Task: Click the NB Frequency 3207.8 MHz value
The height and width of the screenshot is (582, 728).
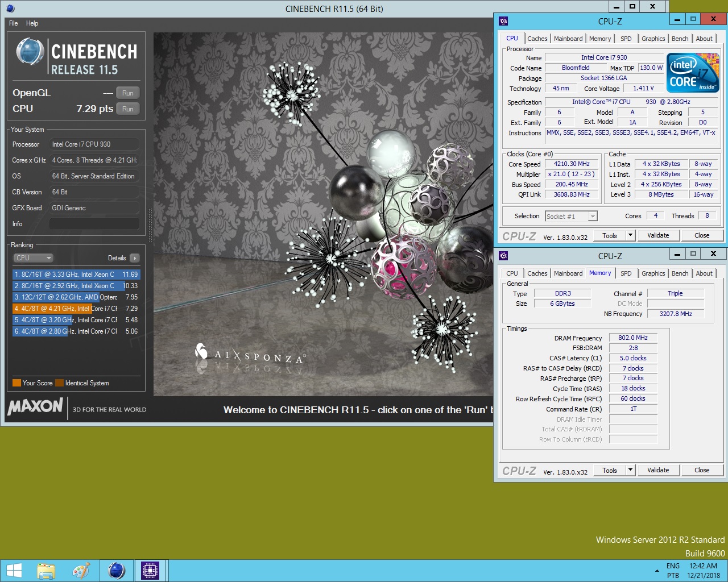Action: pos(676,314)
